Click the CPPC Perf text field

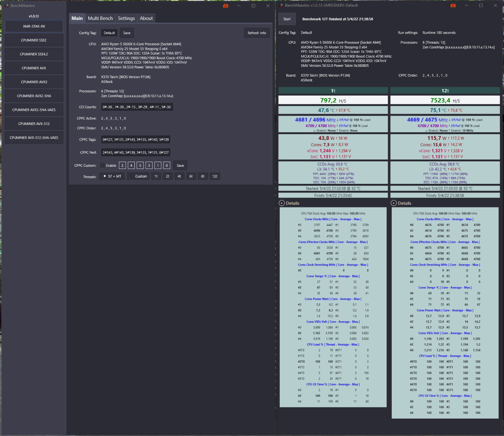tap(136, 153)
